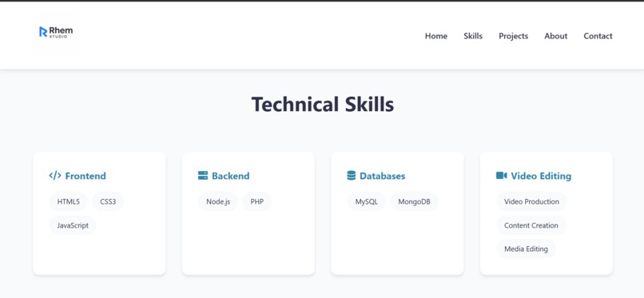The height and width of the screenshot is (298, 644).
Task: Click the Video Editing card title
Action: click(x=541, y=176)
